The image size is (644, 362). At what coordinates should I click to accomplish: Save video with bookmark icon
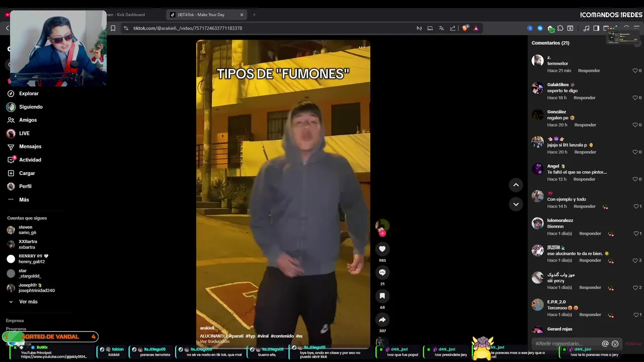coord(382,296)
